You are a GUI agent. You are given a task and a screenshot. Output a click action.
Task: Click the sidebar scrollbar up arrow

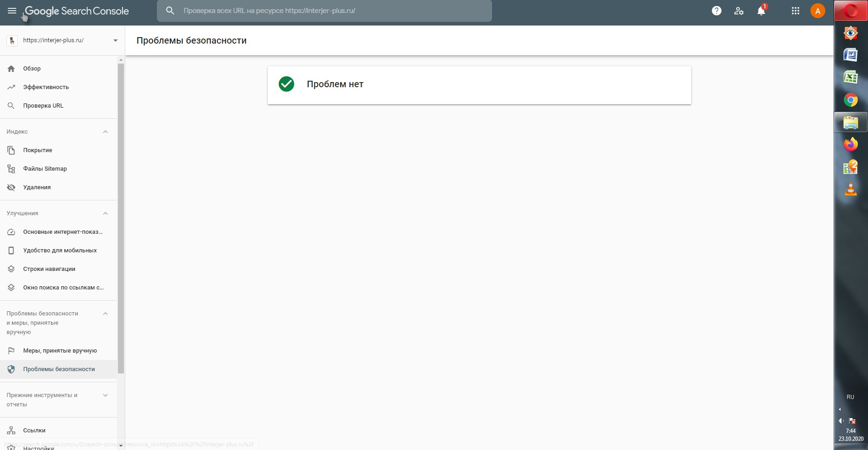tap(121, 60)
